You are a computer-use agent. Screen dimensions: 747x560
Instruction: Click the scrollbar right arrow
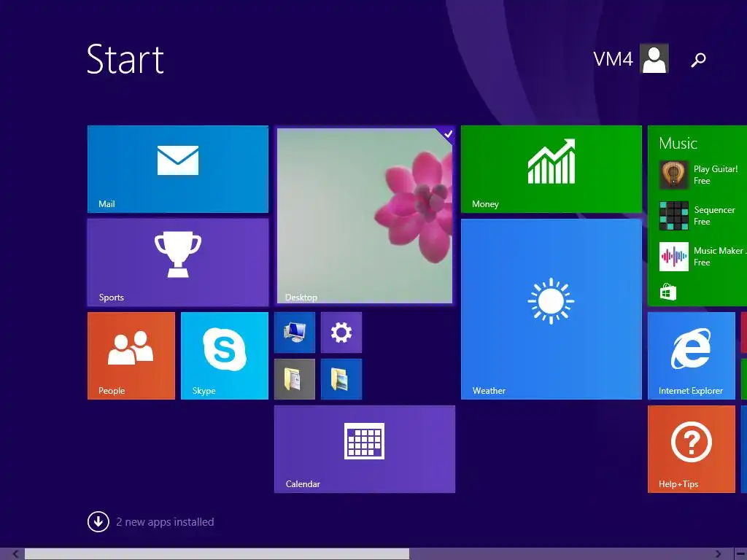click(x=718, y=554)
